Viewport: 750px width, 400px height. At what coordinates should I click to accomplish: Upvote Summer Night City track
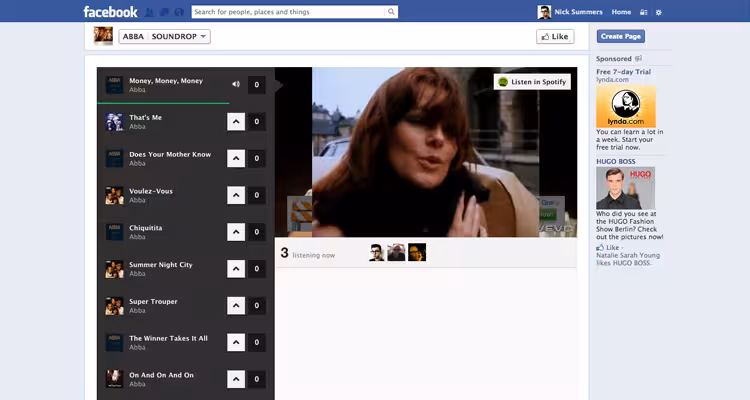pyautogui.click(x=236, y=269)
